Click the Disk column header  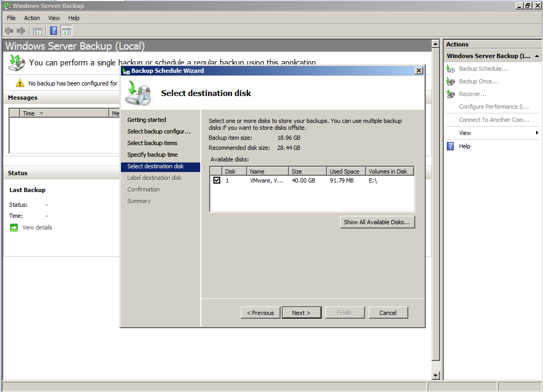(234, 171)
